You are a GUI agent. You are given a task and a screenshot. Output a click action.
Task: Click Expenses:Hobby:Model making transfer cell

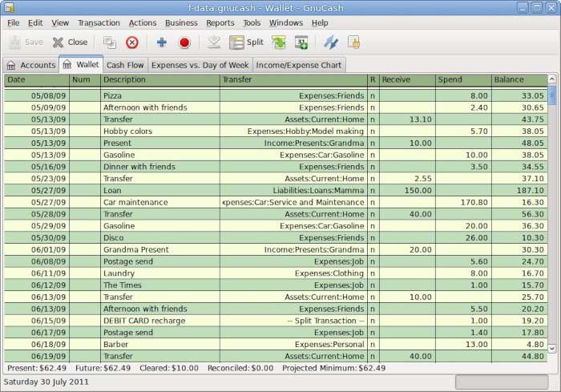click(293, 131)
